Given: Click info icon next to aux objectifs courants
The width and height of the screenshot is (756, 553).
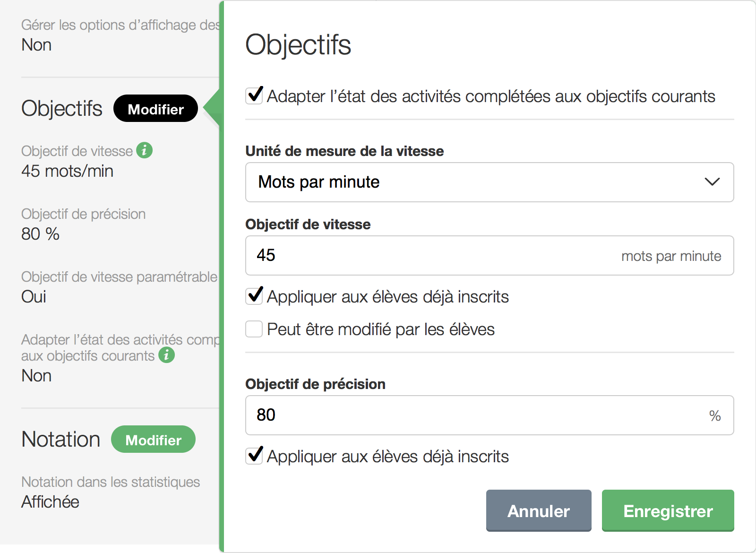Looking at the screenshot, I should click(x=166, y=355).
